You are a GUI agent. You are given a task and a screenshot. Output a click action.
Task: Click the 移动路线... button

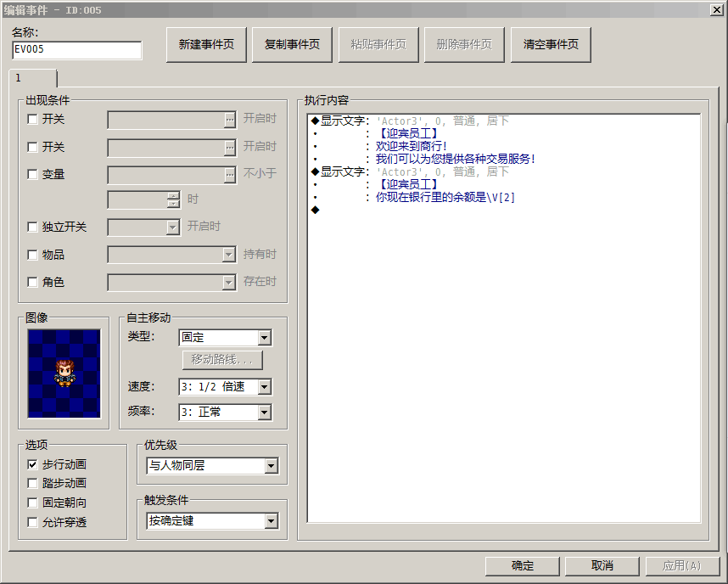pyautogui.click(x=222, y=360)
